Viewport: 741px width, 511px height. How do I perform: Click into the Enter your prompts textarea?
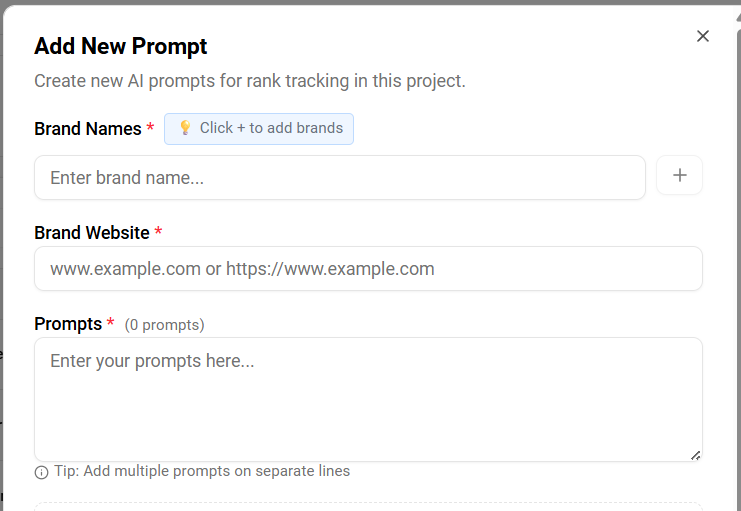pyautogui.click(x=368, y=399)
